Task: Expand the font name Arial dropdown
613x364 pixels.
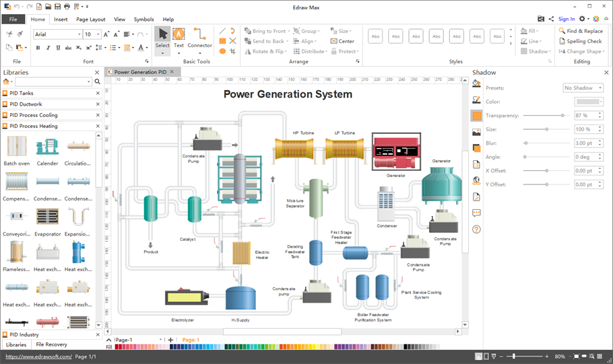Action: [79, 34]
